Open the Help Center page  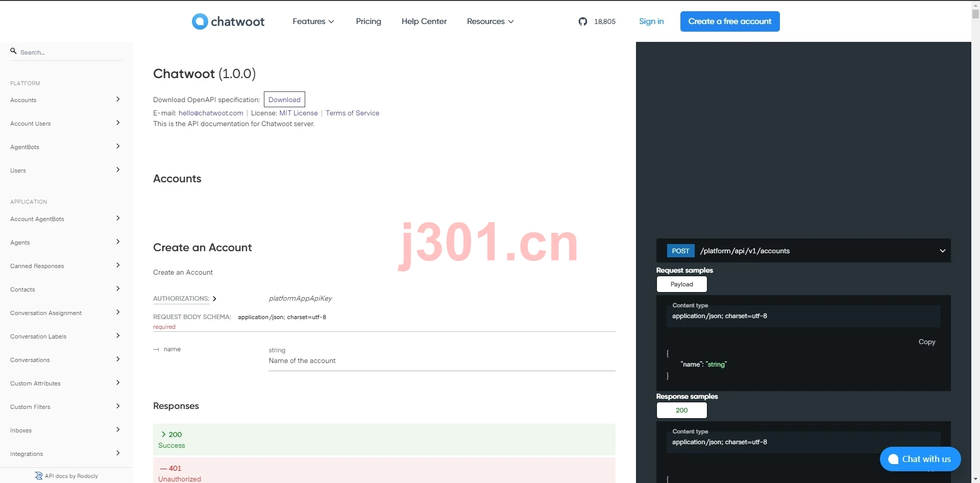[424, 21]
